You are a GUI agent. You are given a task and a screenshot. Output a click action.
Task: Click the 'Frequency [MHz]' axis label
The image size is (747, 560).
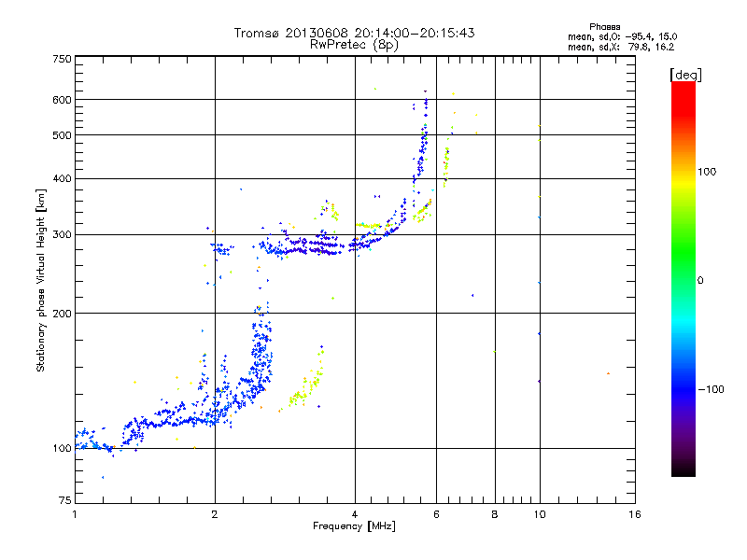coord(354,526)
